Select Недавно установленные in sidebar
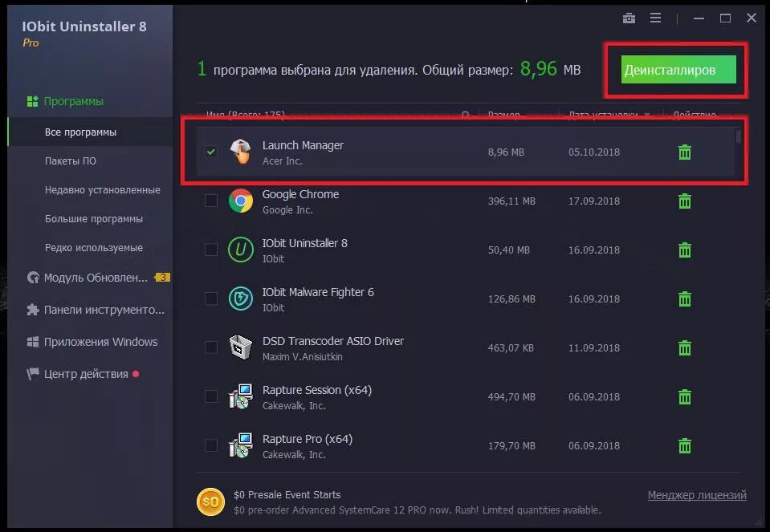 [x=103, y=190]
